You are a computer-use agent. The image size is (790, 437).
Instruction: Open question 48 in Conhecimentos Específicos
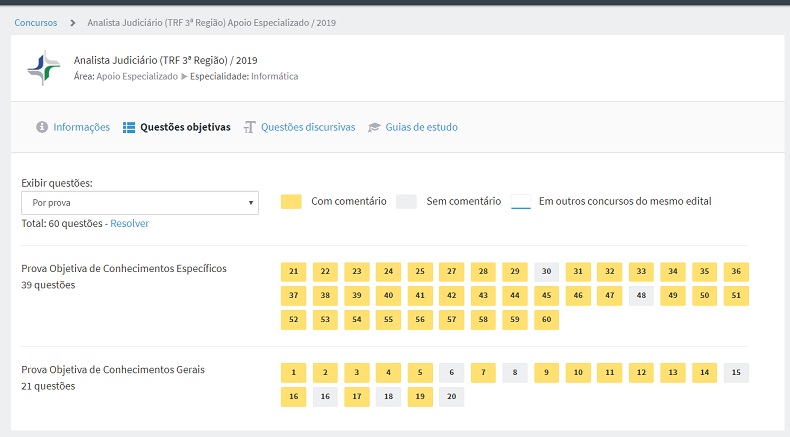(641, 295)
